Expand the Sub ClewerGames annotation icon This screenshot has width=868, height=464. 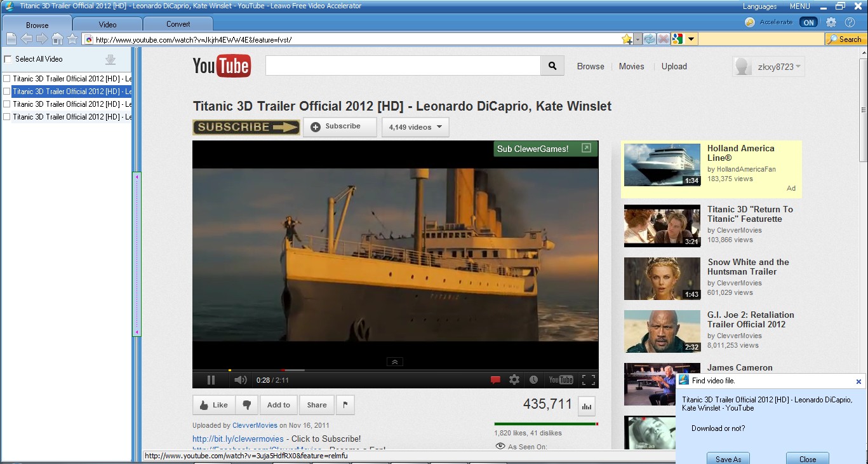coord(586,148)
